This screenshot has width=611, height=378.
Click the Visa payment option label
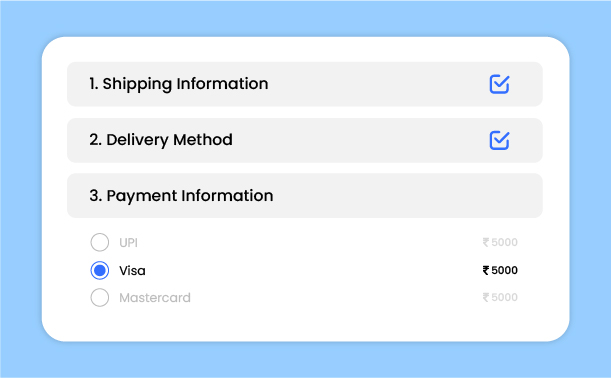[x=132, y=271]
